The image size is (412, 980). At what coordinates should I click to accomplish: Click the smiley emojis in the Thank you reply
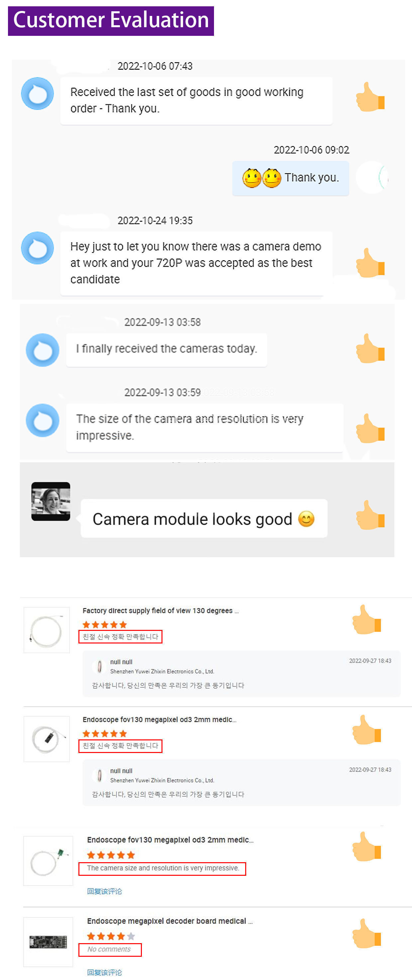[262, 178]
